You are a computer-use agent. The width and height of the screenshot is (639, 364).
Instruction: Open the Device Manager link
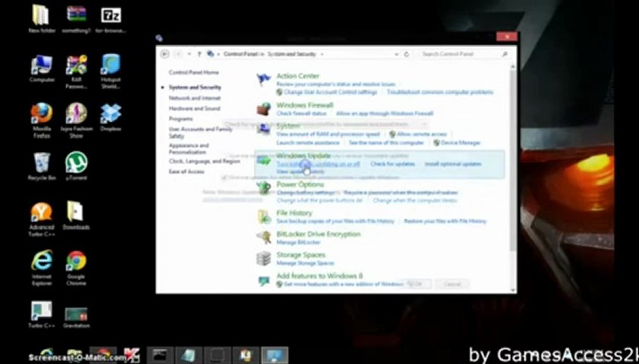[x=461, y=143]
